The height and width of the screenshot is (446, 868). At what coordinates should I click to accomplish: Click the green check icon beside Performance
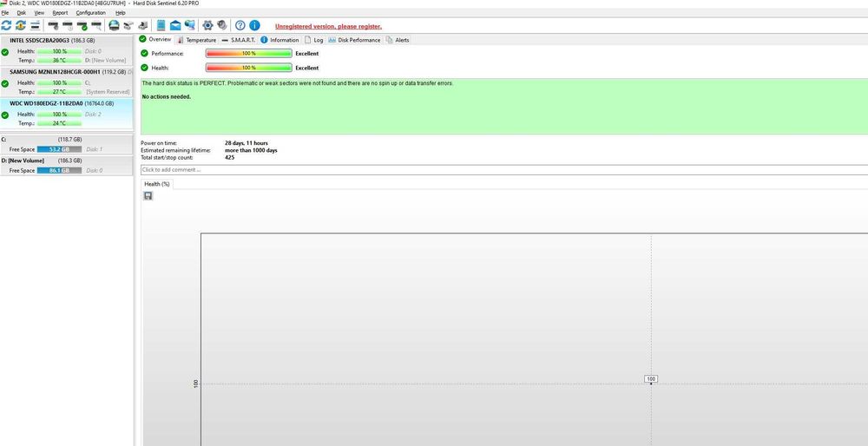point(144,53)
